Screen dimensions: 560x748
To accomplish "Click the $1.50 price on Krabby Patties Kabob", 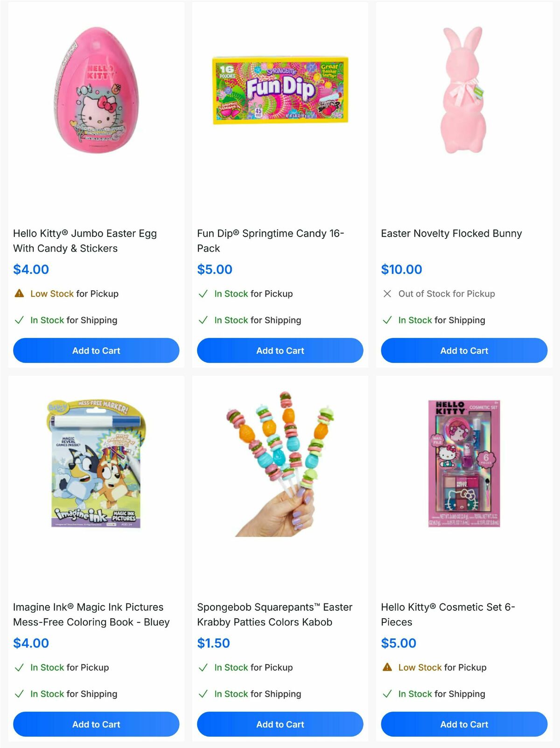I will (213, 643).
